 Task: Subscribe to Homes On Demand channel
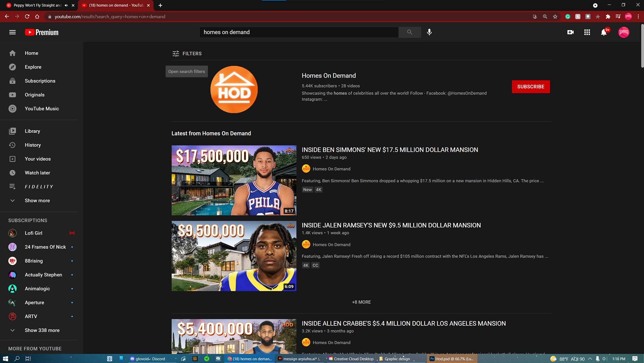point(531,87)
